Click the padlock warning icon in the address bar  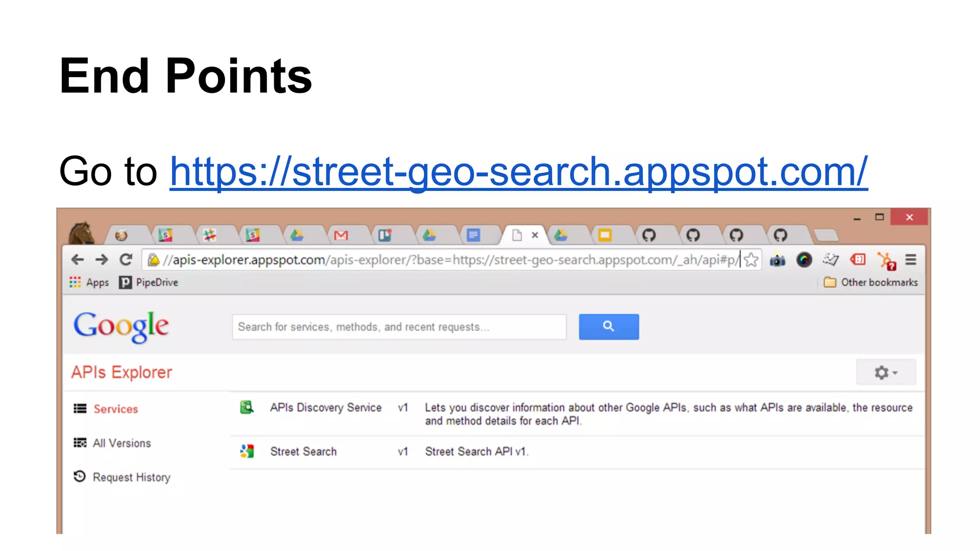(x=154, y=260)
